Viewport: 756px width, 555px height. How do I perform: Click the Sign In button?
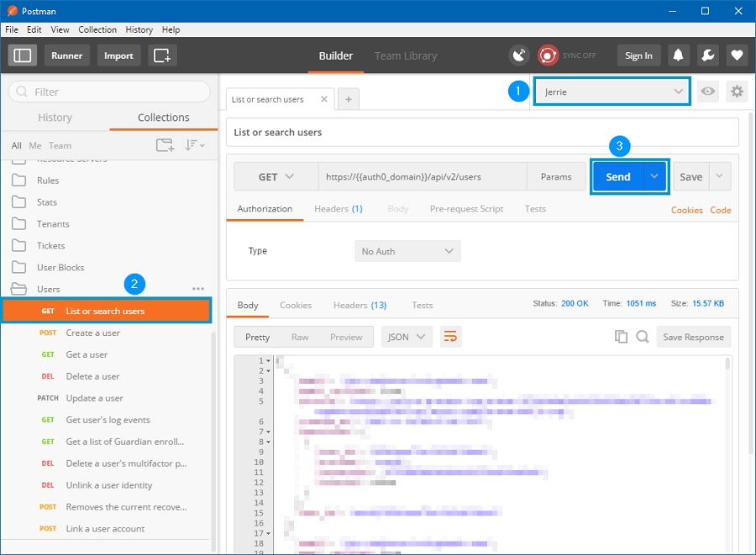[x=638, y=55]
